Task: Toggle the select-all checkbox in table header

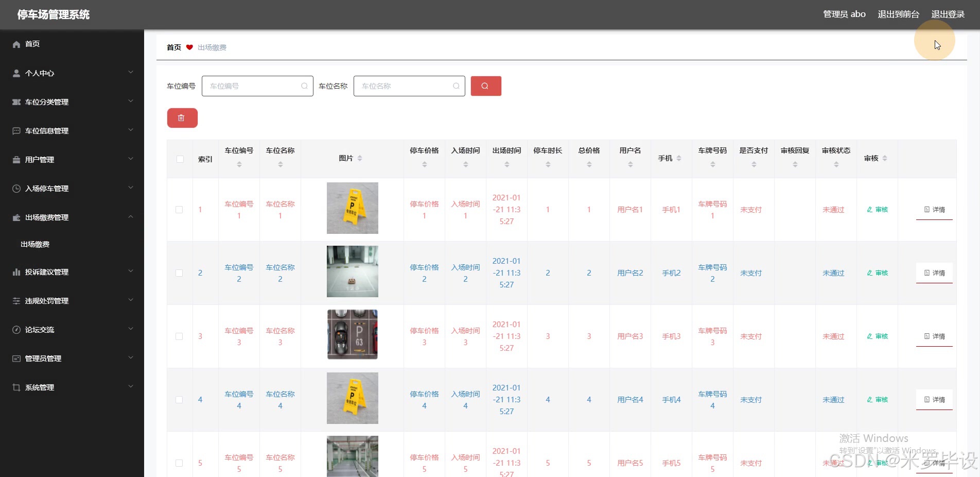Action: click(180, 159)
